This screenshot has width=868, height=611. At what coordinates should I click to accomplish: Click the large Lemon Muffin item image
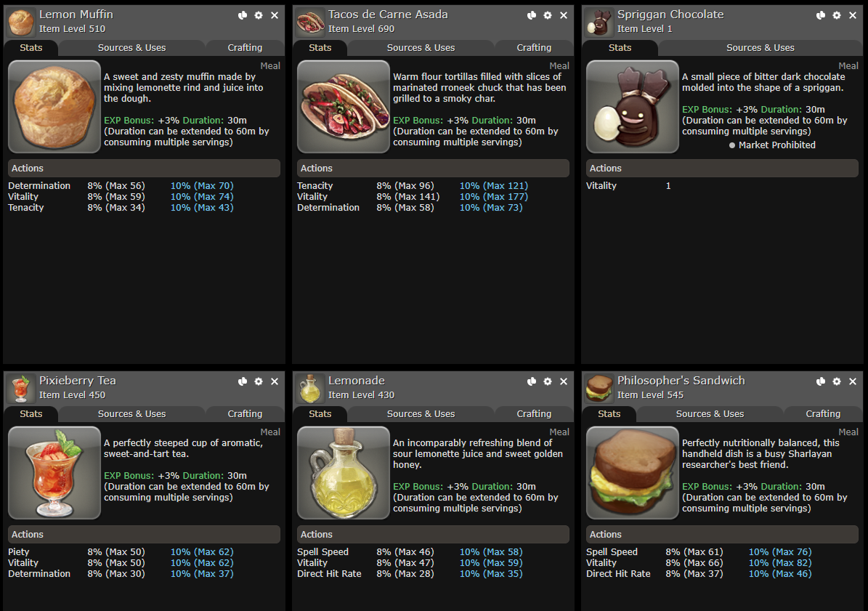[54, 106]
